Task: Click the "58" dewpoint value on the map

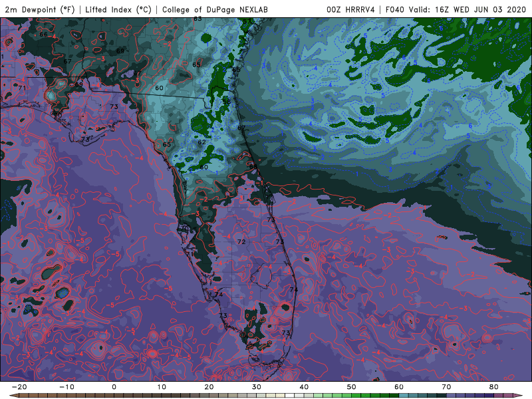Action: [227, 102]
